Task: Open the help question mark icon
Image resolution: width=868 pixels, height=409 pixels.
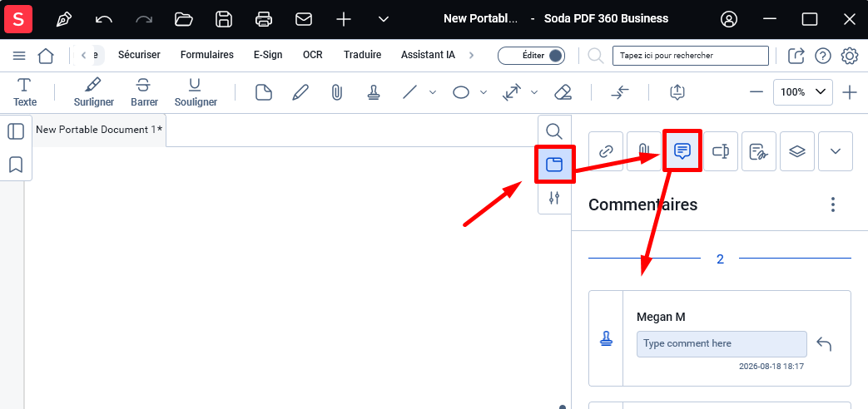Action: [x=823, y=55]
